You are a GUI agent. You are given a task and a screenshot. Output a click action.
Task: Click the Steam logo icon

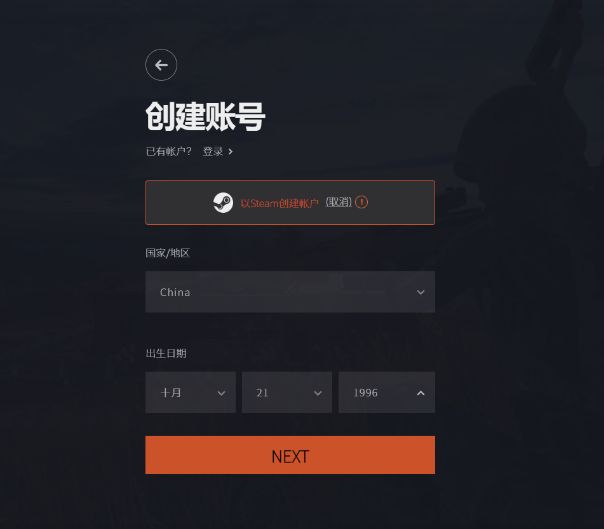pyautogui.click(x=223, y=202)
